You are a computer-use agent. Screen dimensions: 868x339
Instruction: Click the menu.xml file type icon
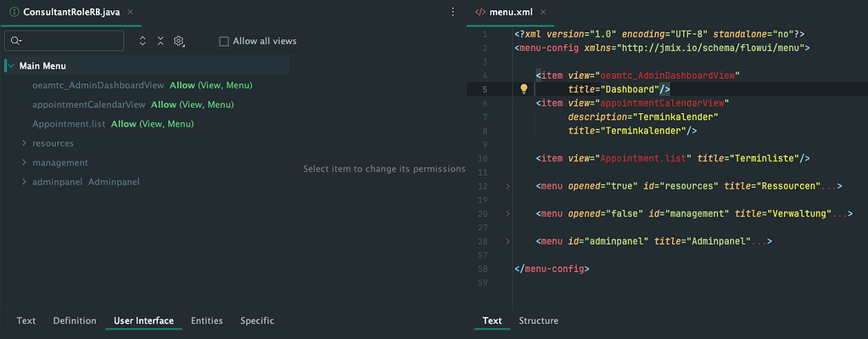click(481, 12)
